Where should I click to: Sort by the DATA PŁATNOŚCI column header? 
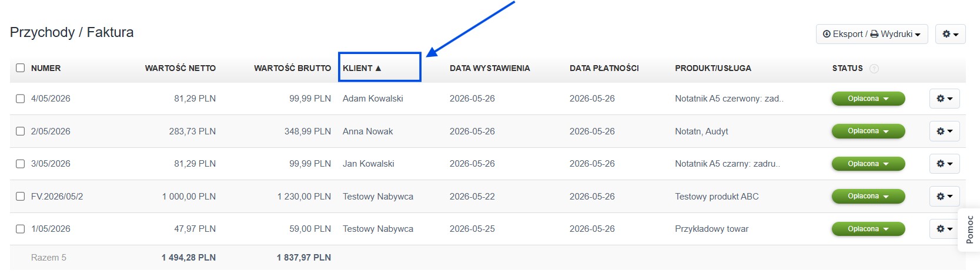604,68
